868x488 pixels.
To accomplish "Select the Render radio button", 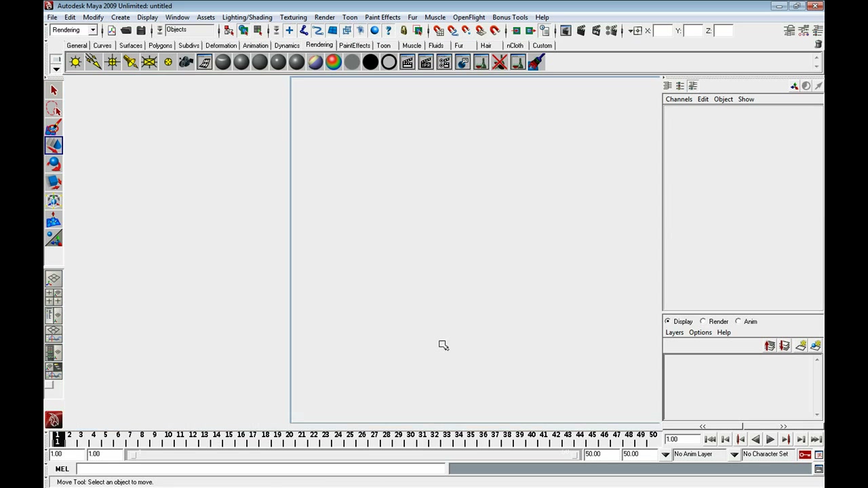I will [714, 321].
